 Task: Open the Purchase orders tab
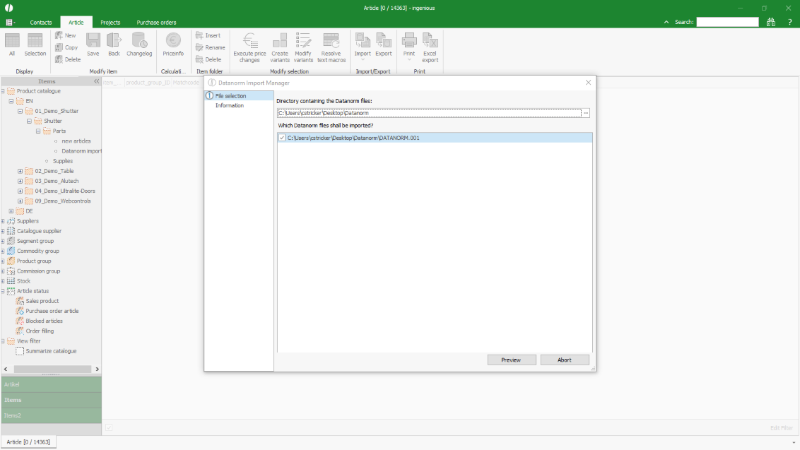tap(157, 22)
